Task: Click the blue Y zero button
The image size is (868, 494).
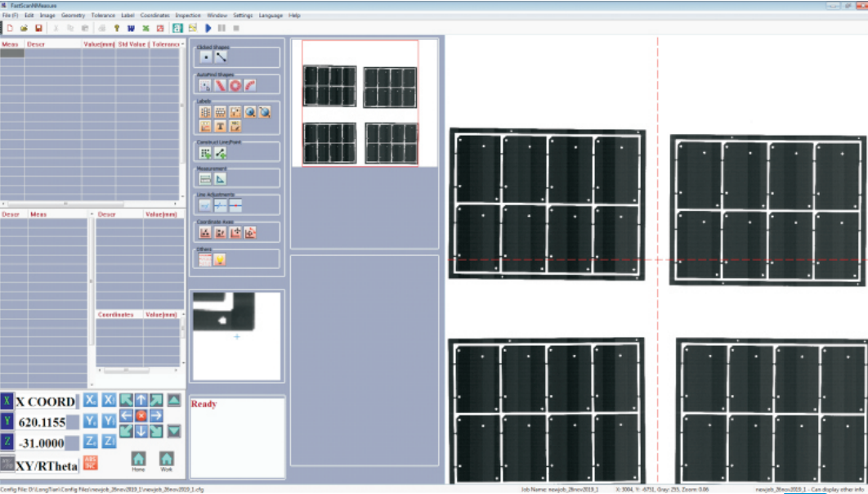Action: pos(90,421)
